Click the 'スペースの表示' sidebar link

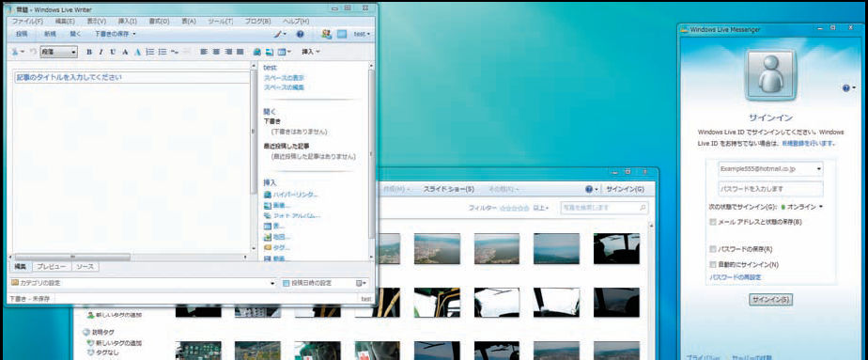(284, 78)
